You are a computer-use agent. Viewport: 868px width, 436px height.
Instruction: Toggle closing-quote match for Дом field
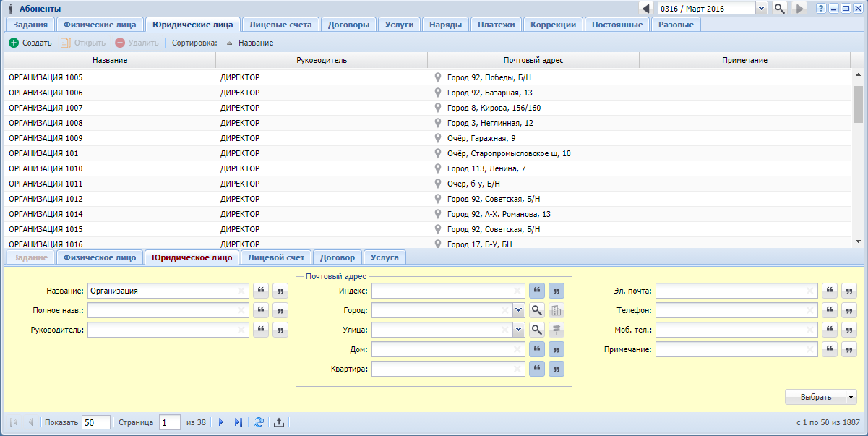(556, 349)
